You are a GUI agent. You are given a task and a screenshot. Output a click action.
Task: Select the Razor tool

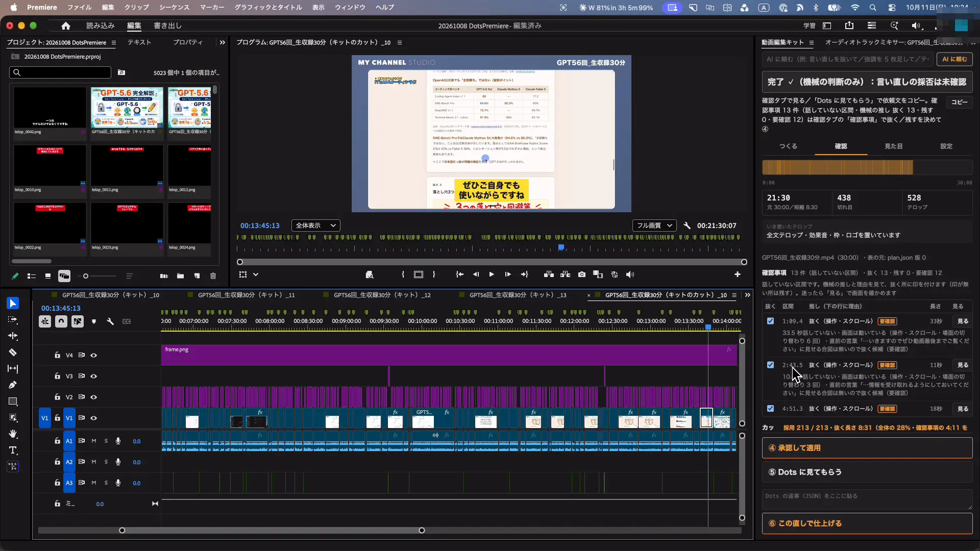pyautogui.click(x=13, y=353)
